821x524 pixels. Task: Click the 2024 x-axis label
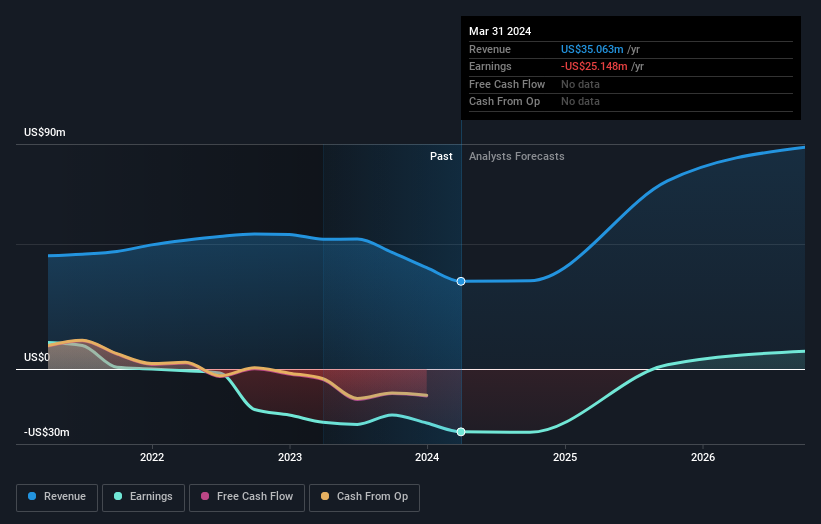(x=427, y=458)
